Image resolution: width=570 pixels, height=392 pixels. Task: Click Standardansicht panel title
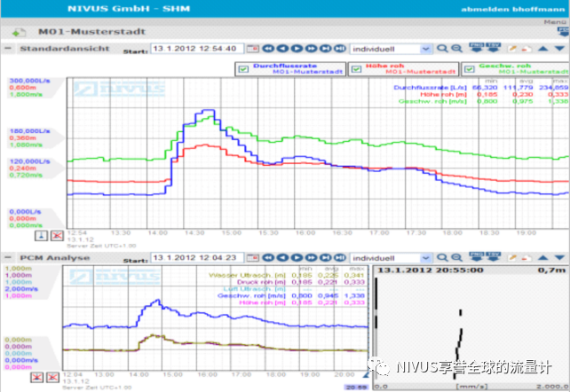[64, 48]
